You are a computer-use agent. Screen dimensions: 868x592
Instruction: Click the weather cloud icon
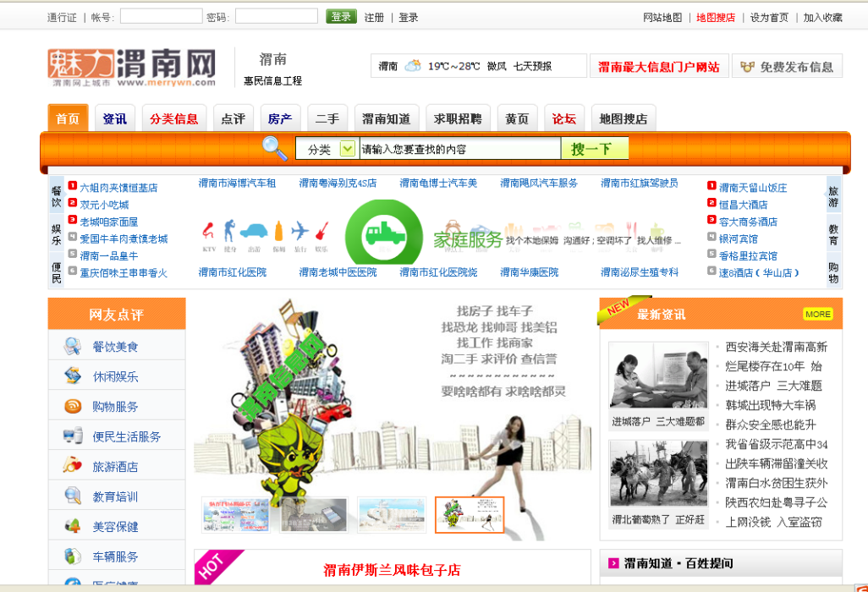coord(413,66)
